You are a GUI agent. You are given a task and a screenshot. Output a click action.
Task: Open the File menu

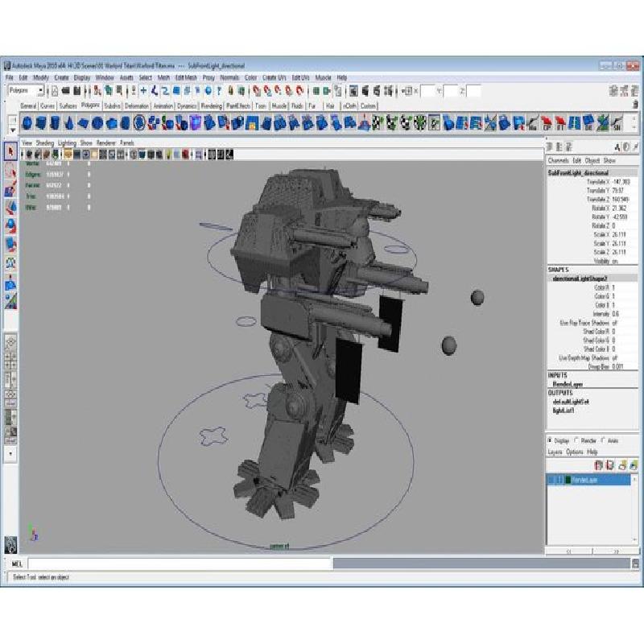point(10,77)
